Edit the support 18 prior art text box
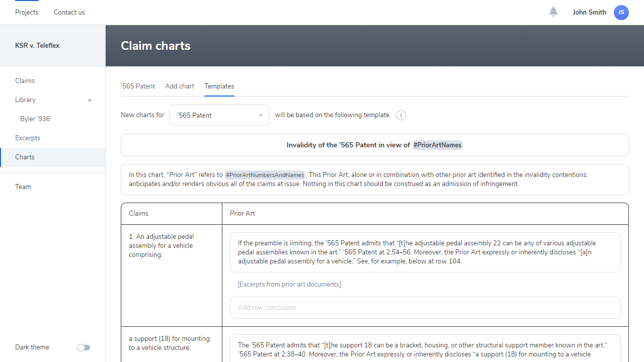The height and width of the screenshot is (362, 644). pos(425,348)
